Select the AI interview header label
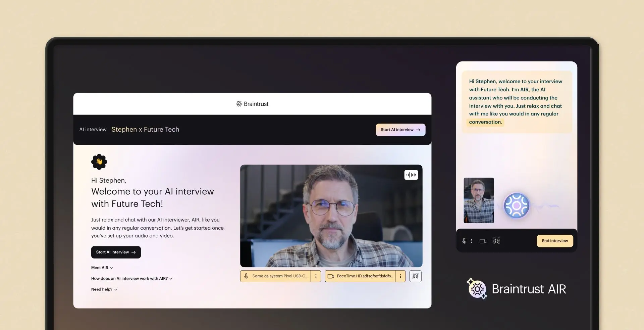The height and width of the screenshot is (330, 644). click(x=93, y=129)
